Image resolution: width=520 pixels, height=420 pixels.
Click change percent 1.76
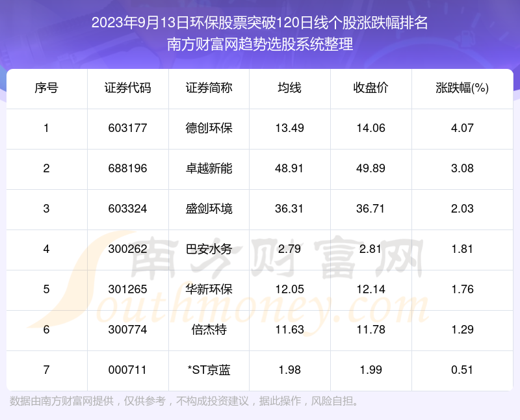(462, 289)
